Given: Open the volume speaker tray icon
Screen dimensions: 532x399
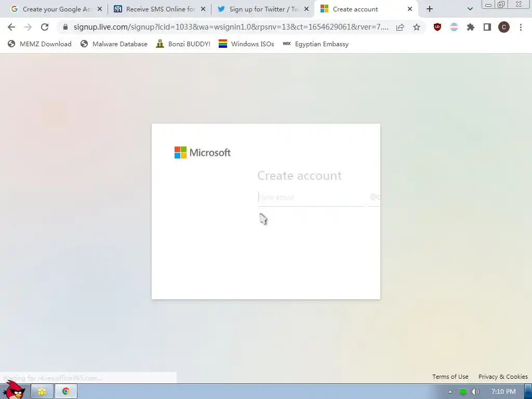Looking at the screenshot, I should click(475, 392).
